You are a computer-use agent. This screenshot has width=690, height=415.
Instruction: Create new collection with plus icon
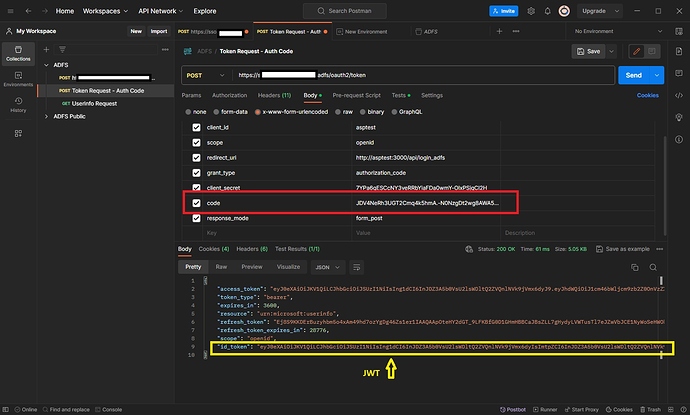point(46,49)
